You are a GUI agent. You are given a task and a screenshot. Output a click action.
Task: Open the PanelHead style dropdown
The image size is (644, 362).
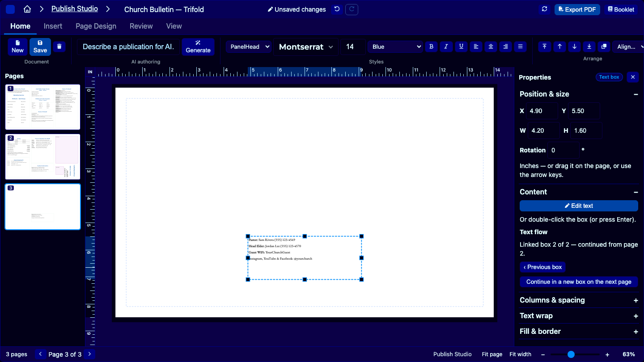point(249,46)
